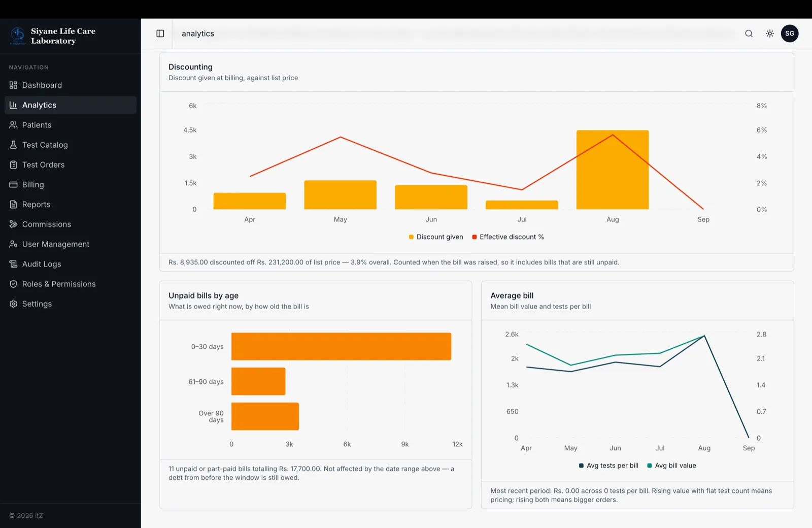Click the 61–90 days unpaid bar
Viewport: 812px width, 528px height.
click(258, 381)
